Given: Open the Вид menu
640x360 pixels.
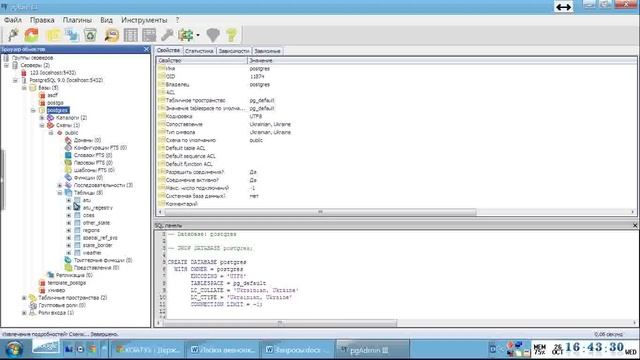Looking at the screenshot, I should click(107, 20).
